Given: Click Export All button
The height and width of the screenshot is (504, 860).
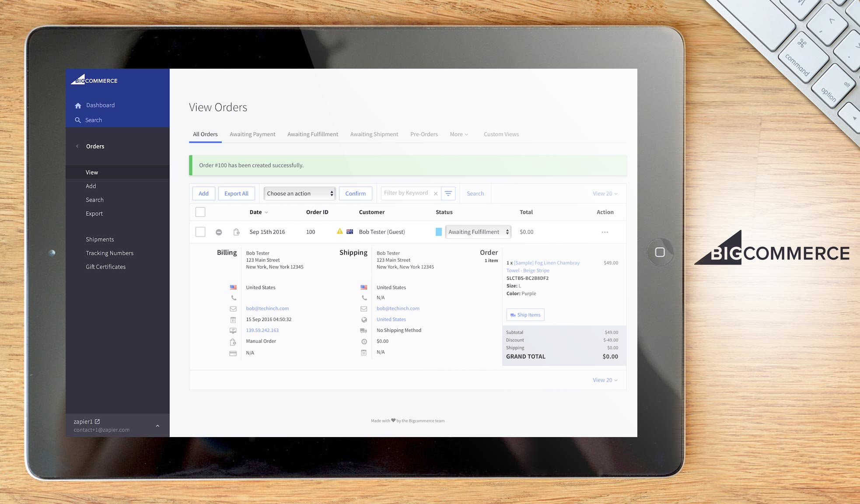Looking at the screenshot, I should click(x=236, y=193).
